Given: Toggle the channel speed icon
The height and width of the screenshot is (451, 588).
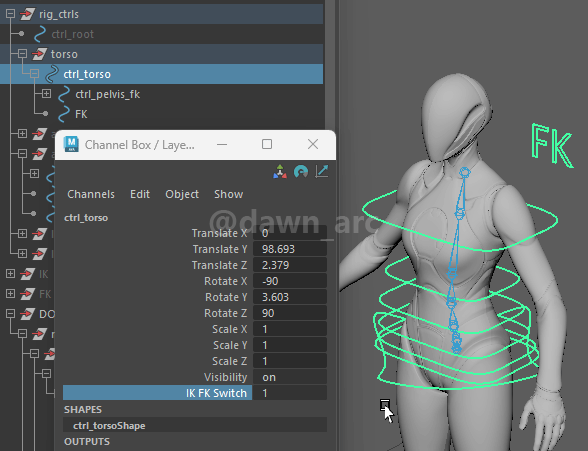Looking at the screenshot, I should (301, 172).
